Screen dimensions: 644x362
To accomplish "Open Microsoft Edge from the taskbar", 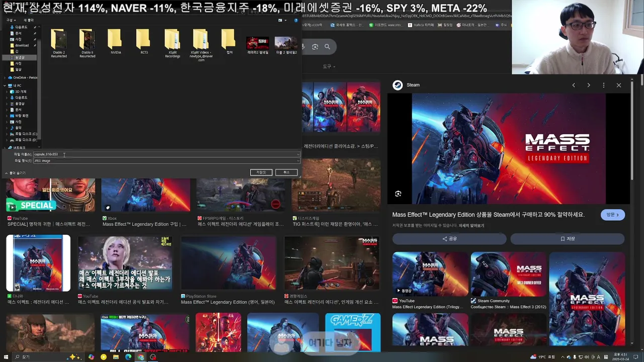I will point(128,357).
